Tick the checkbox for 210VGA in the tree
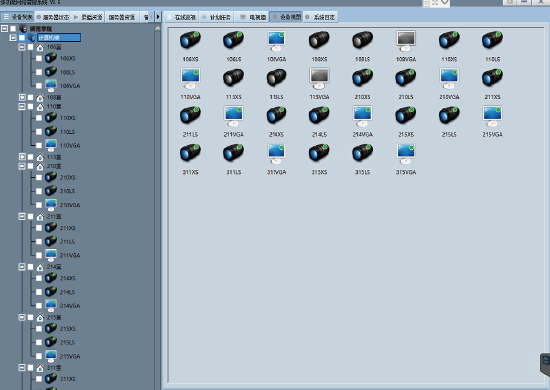This screenshot has height=390, width=550. [39, 204]
